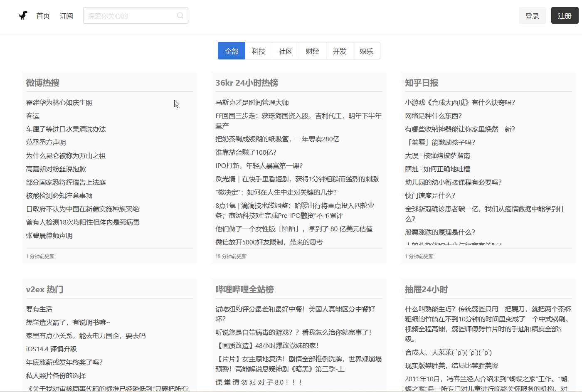Open the 哔哩哔哩全站榜 card title

244,289
